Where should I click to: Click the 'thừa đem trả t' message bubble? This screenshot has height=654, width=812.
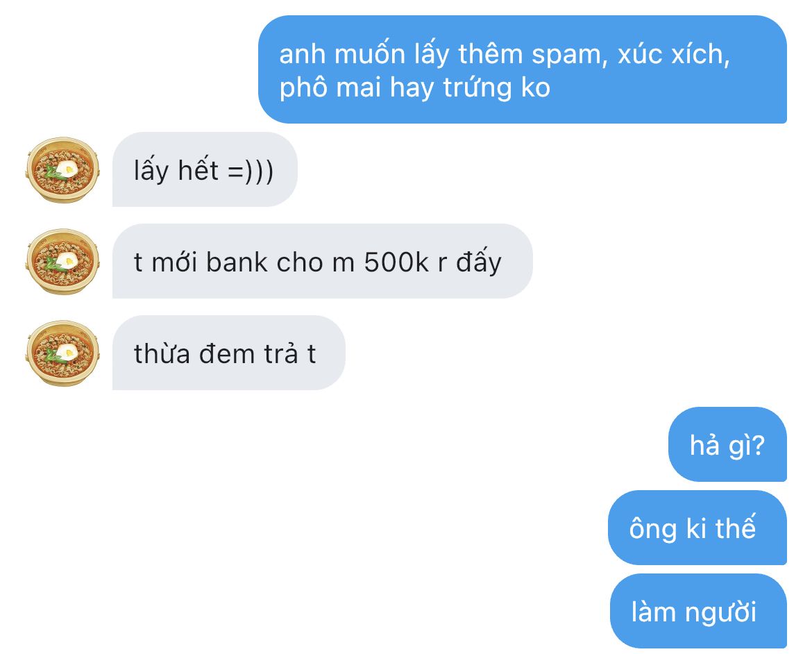coord(229,353)
